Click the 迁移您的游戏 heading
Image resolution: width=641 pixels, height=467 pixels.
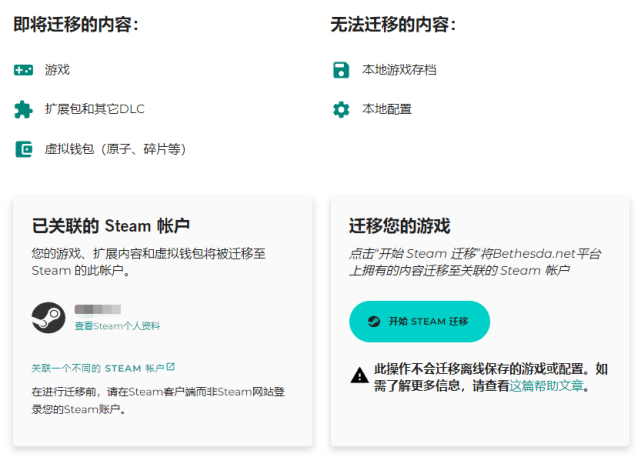(399, 226)
